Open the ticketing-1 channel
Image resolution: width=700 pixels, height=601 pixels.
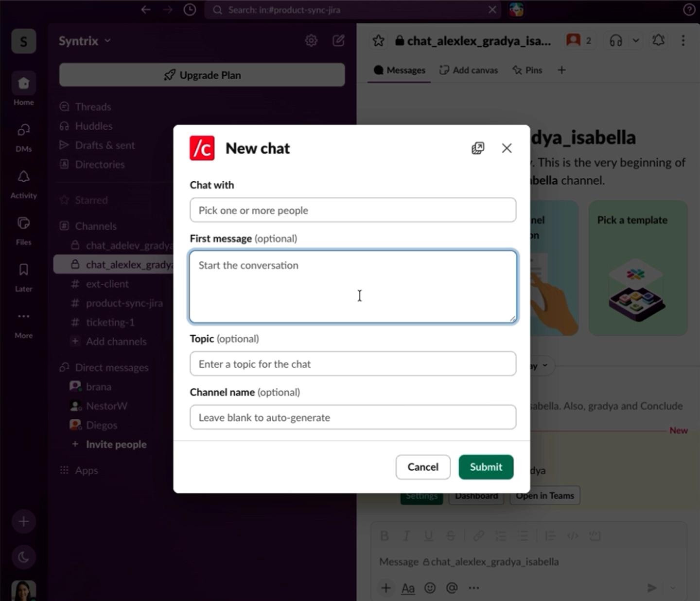coord(110,322)
